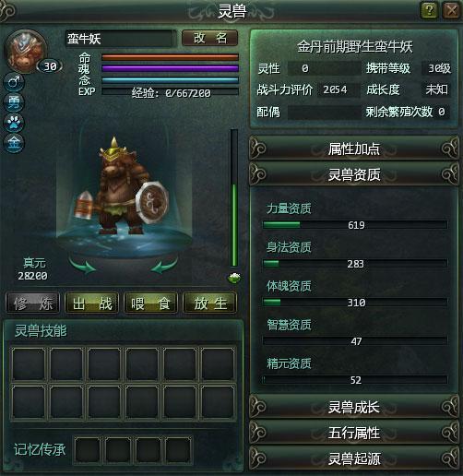Click the blue paw print icon
Screen dimensions: 463x476
click(x=14, y=123)
